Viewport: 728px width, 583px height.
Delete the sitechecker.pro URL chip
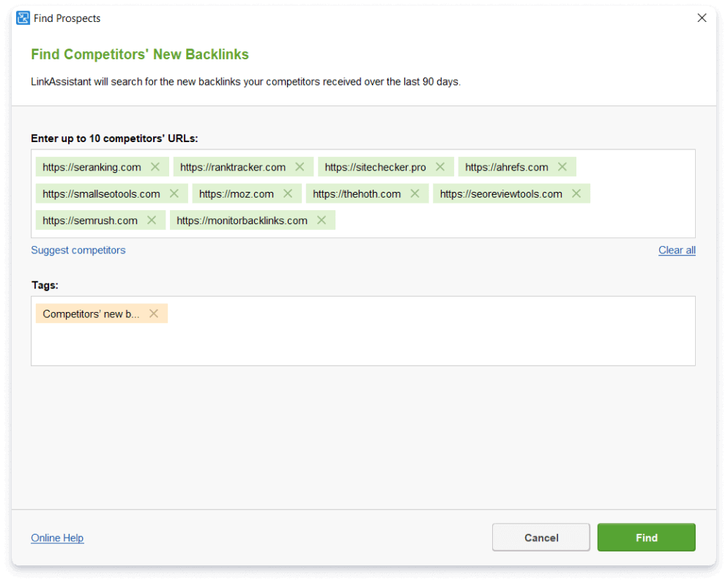[x=440, y=167]
